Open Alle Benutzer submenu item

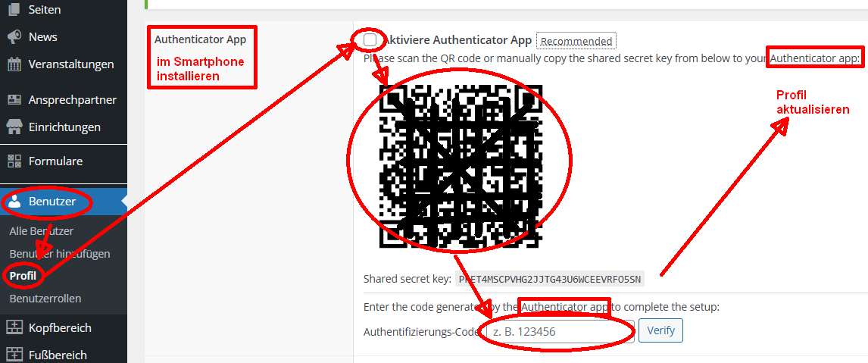(x=42, y=231)
